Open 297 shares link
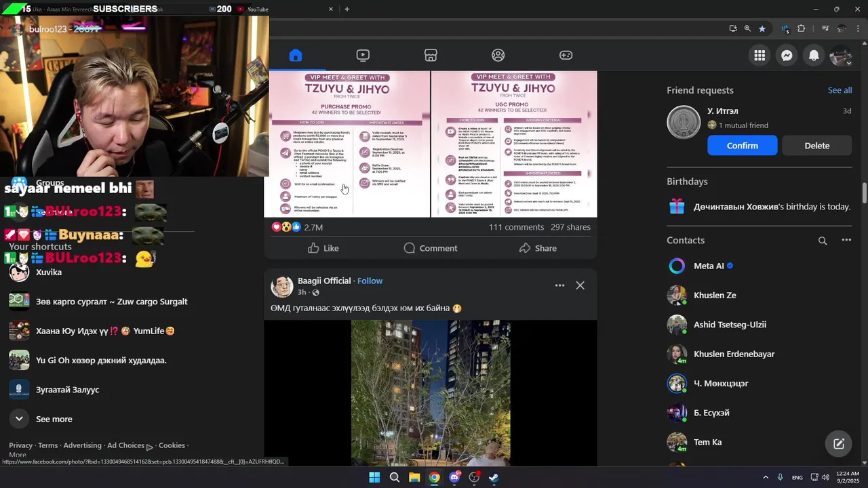The width and height of the screenshot is (868, 488). click(x=570, y=227)
